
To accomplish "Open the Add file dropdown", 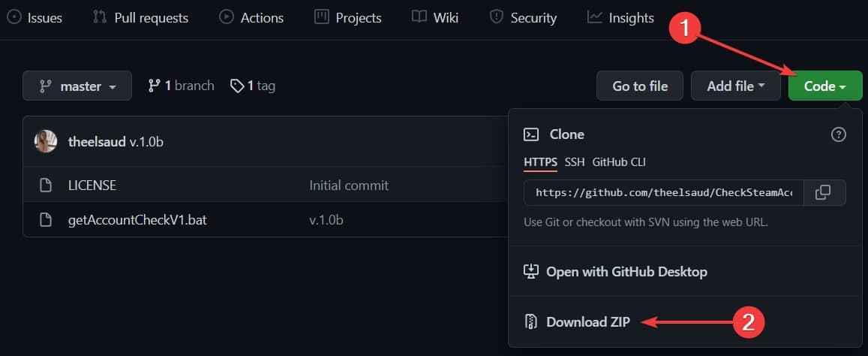I will click(735, 86).
